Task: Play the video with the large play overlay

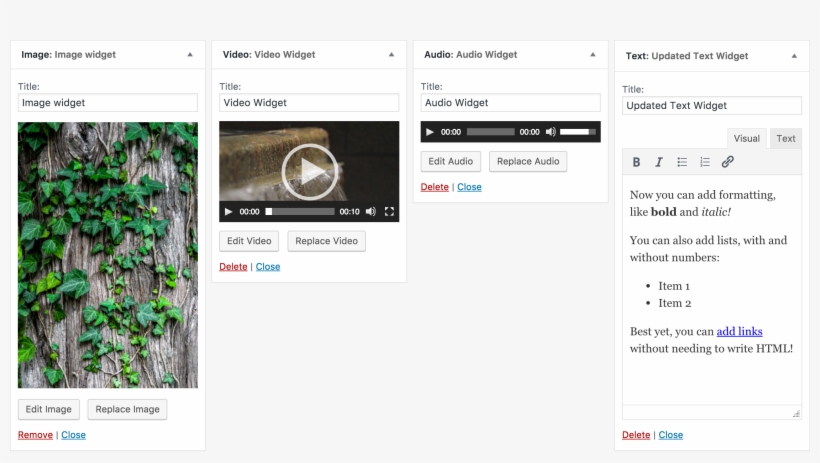Action: 309,172
